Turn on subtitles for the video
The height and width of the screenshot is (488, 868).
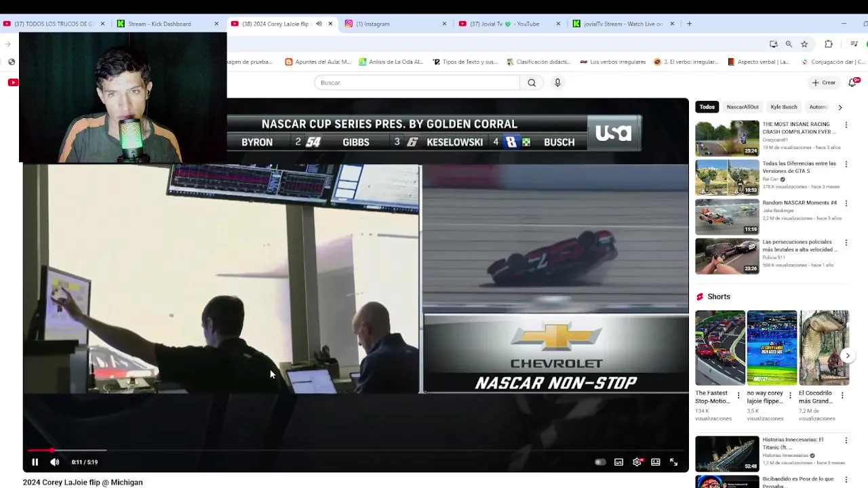618,462
